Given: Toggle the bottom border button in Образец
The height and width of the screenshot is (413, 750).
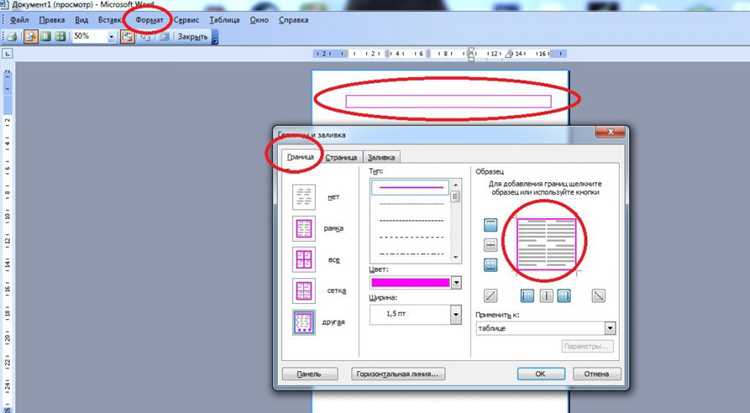Looking at the screenshot, I should (490, 265).
